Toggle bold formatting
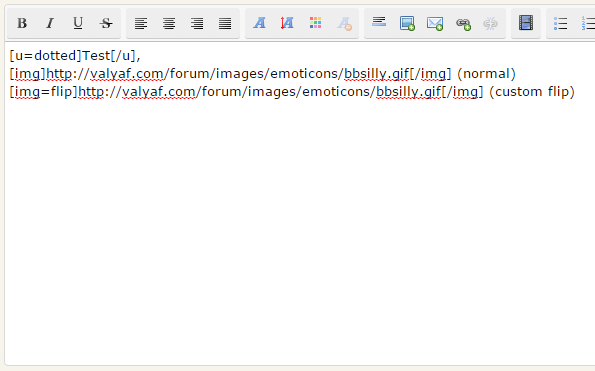 click(x=22, y=24)
